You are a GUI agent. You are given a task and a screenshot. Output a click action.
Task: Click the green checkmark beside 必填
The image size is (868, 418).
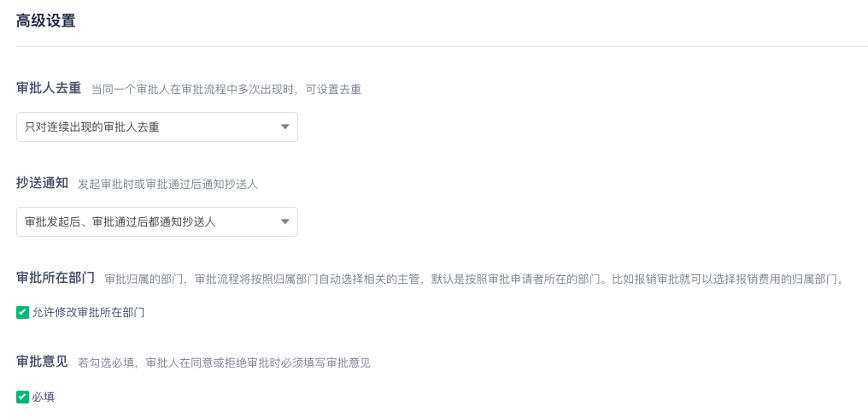pos(22,397)
